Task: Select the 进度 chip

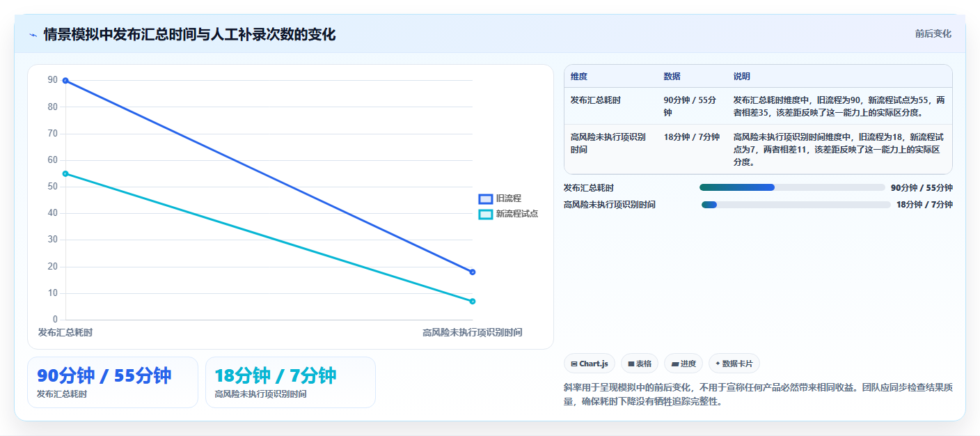Action: [x=683, y=364]
